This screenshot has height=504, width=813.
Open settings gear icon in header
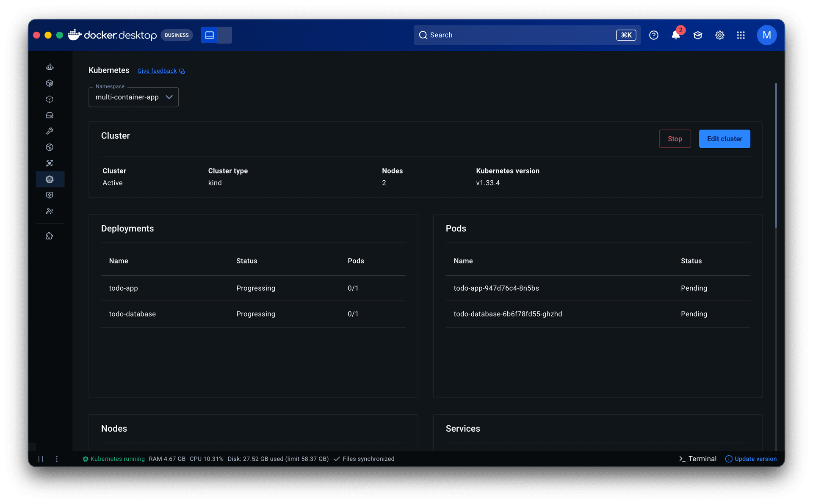click(720, 35)
